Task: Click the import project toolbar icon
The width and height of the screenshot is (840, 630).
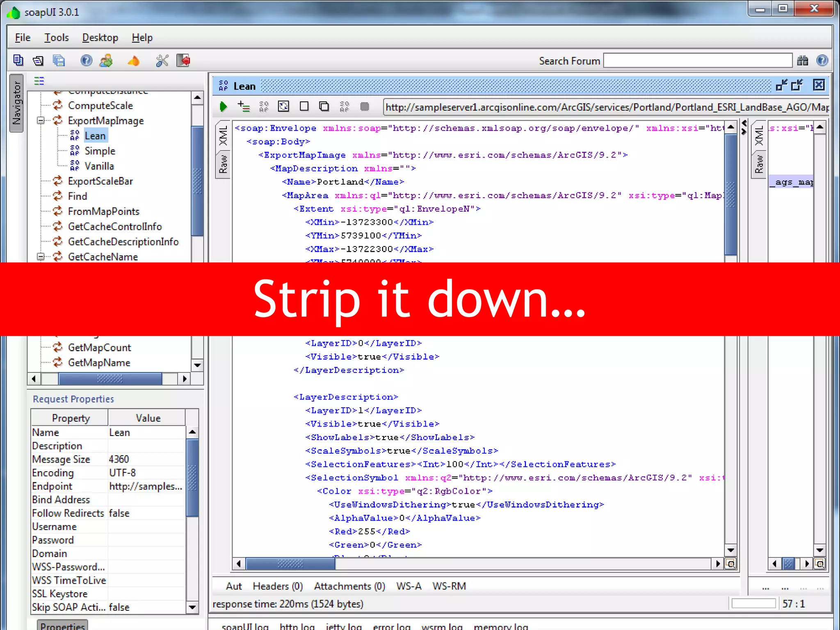Action: (38, 61)
